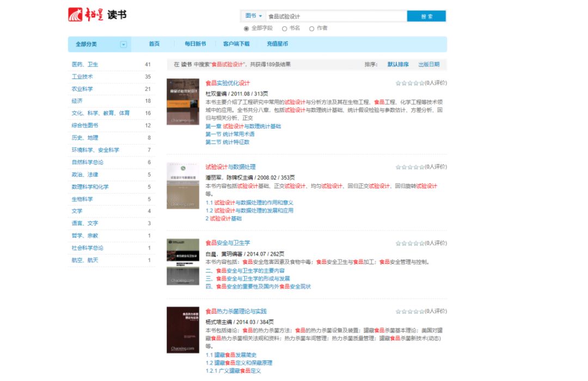Viewport: 588px width, 381px height.
Task: Expand the 全部分类 category arrow
Action: click(124, 44)
